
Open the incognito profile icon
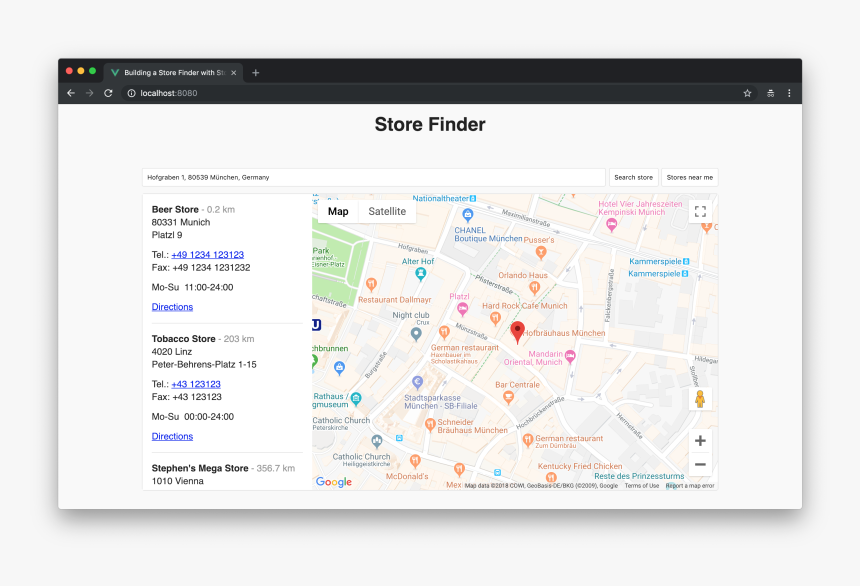coord(771,93)
